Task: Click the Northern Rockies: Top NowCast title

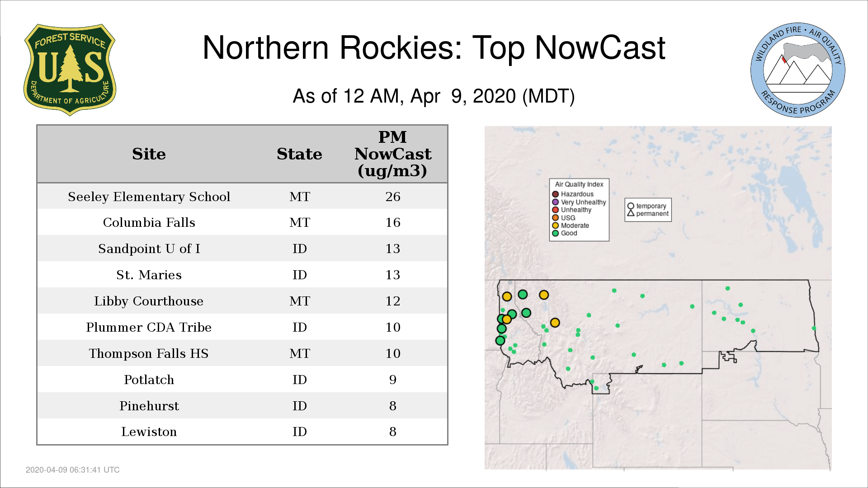Action: [434, 47]
